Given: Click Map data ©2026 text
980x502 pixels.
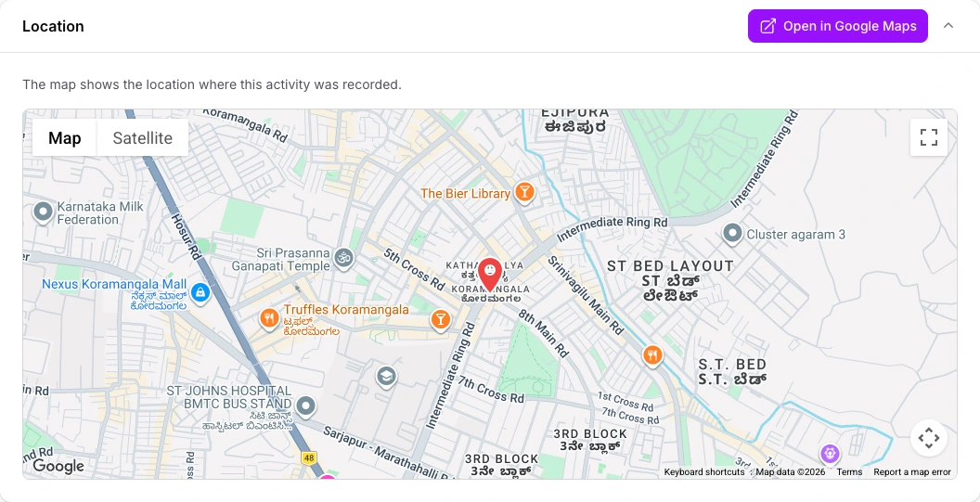Looking at the screenshot, I should pyautogui.click(x=791, y=472).
